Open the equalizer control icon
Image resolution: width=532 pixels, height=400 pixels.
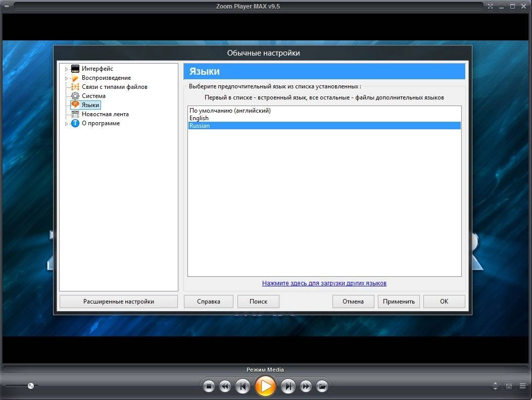[x=509, y=386]
